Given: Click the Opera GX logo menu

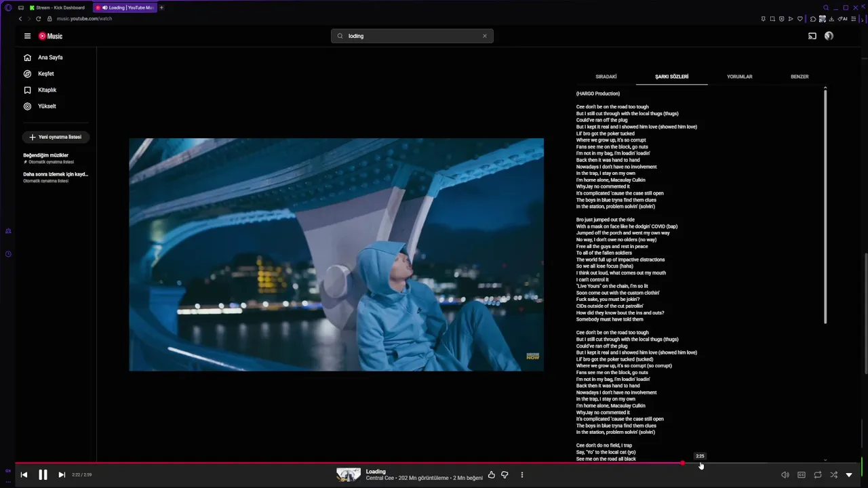Looking at the screenshot, I should [8, 7].
